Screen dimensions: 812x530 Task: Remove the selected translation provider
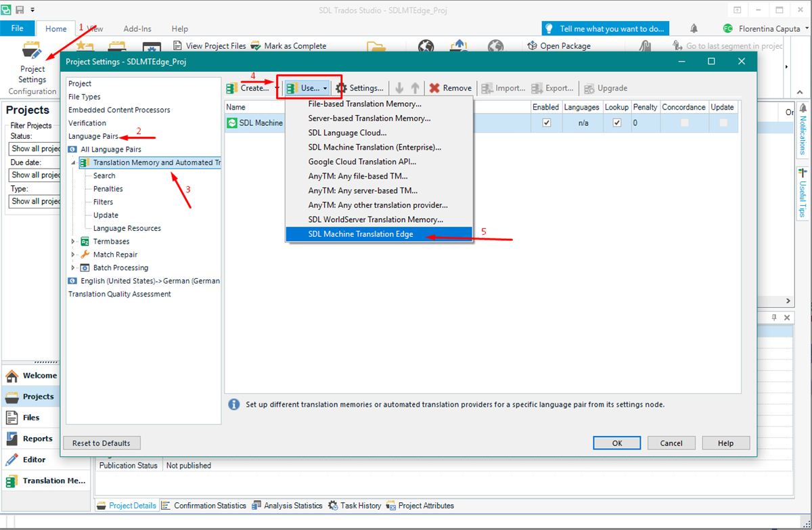pyautogui.click(x=450, y=88)
